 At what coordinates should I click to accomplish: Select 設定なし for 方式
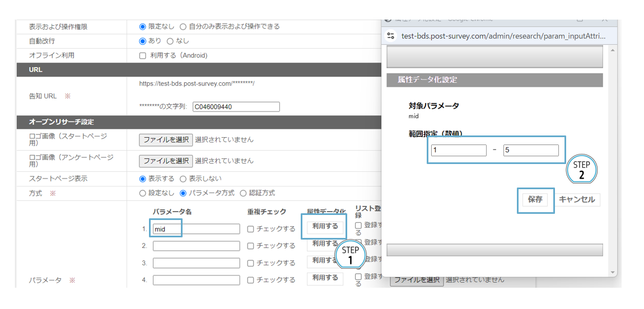[x=143, y=193]
